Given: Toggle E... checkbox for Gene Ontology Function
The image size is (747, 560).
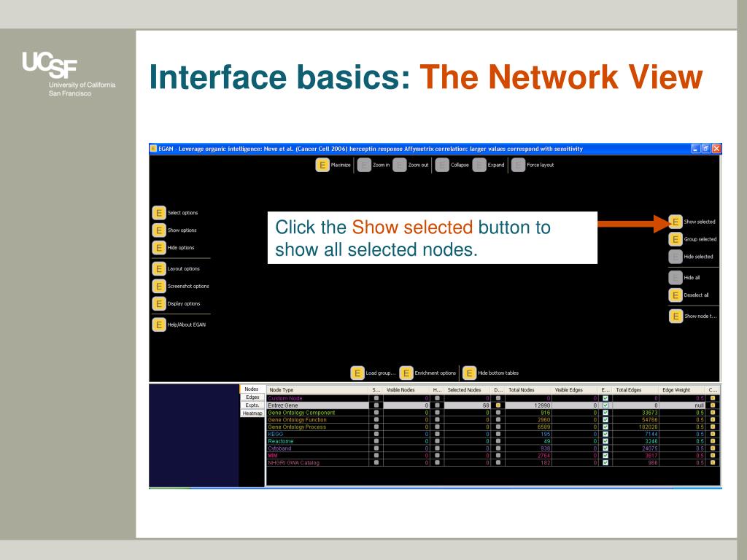Looking at the screenshot, I should [x=605, y=419].
